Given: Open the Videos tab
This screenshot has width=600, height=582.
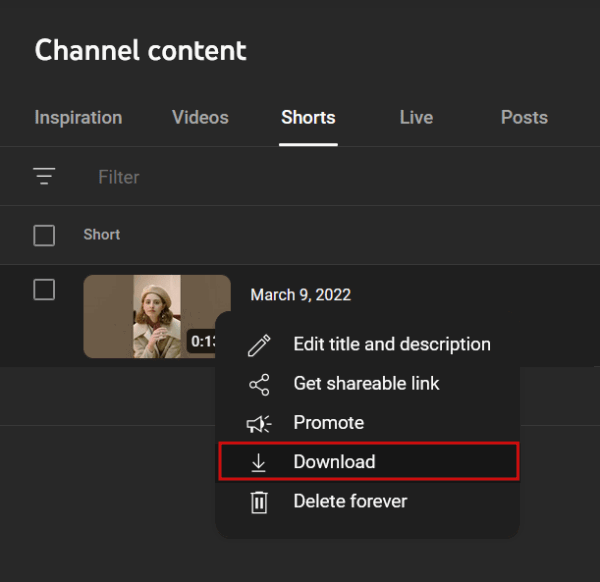Looking at the screenshot, I should pyautogui.click(x=200, y=117).
